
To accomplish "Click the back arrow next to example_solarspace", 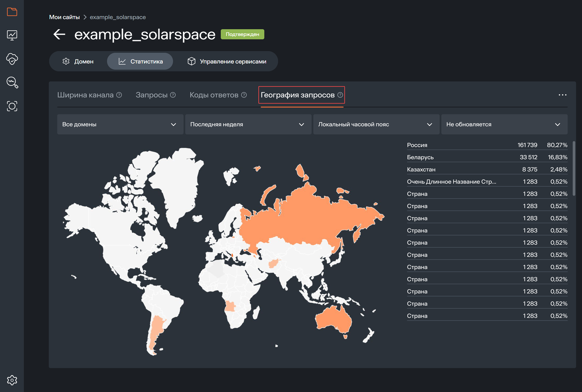I will [59, 34].
